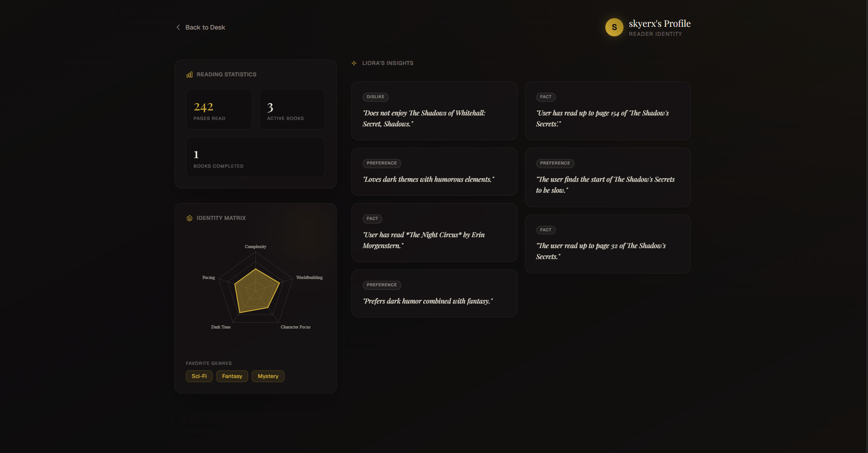Click the insight about slow start
Viewport: 868px width, 453px height.
tap(608, 177)
